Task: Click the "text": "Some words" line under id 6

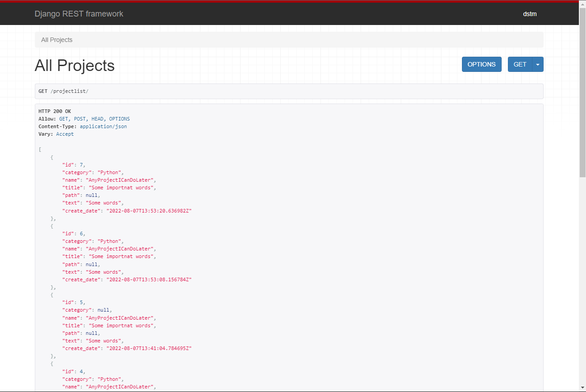Action: coord(93,272)
